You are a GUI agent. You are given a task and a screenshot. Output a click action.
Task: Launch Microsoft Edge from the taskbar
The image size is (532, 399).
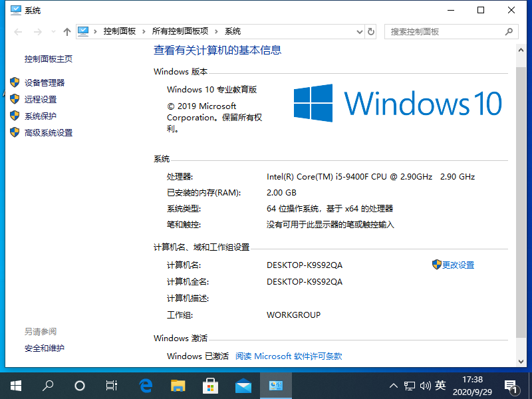145,386
